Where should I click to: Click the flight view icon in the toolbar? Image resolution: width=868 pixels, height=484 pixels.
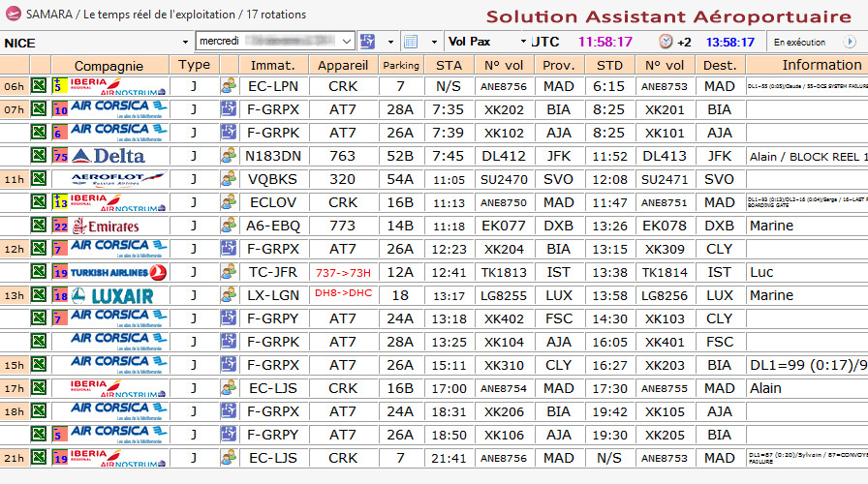click(367, 42)
